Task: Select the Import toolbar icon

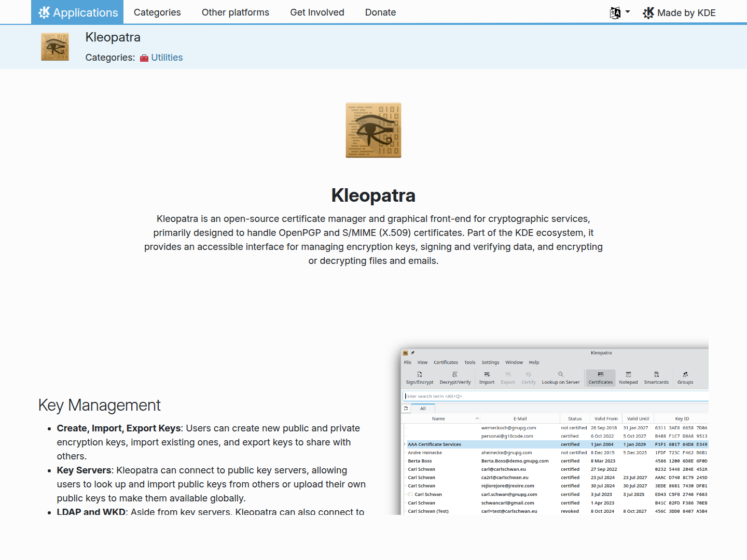Action: point(487,374)
